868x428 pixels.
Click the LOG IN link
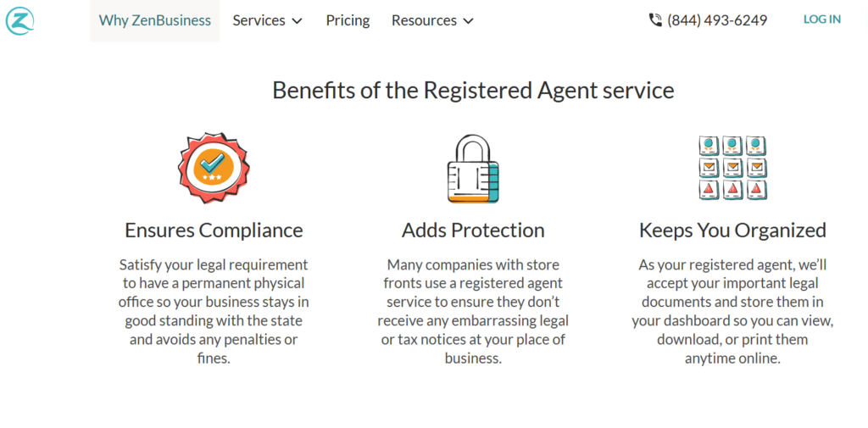coord(822,19)
